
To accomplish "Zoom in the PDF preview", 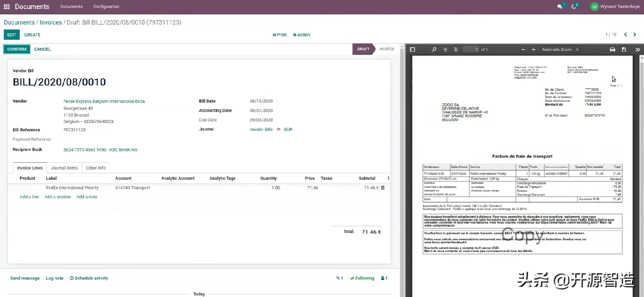I will (533, 50).
